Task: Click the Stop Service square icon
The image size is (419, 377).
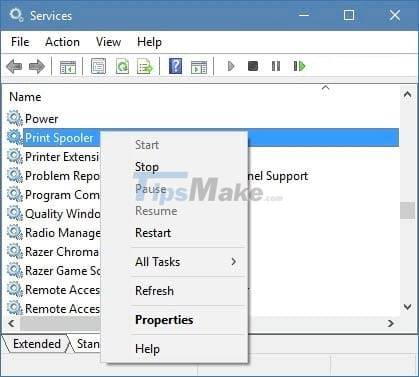Action: pos(253,66)
